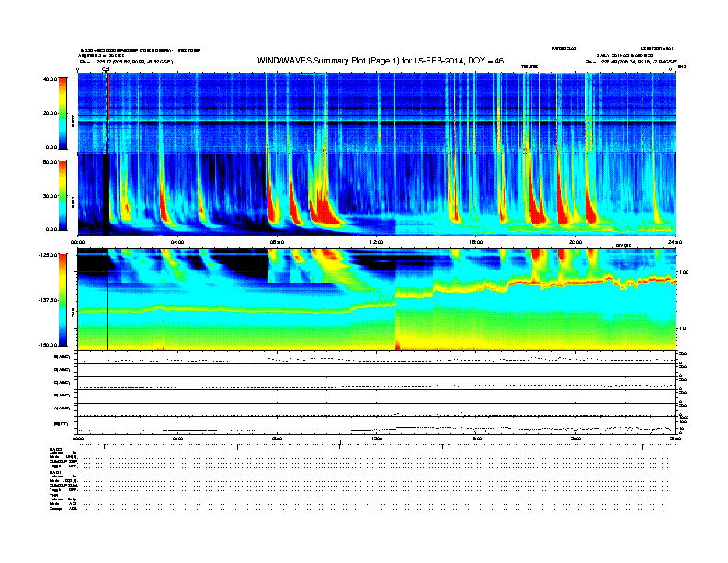
Task: Click the 04:00 label under the RAD1 panel
Action: tap(177, 242)
